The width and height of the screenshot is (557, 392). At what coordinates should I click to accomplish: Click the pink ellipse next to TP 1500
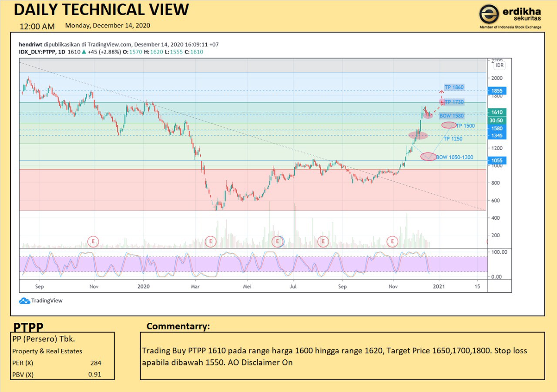449,125
